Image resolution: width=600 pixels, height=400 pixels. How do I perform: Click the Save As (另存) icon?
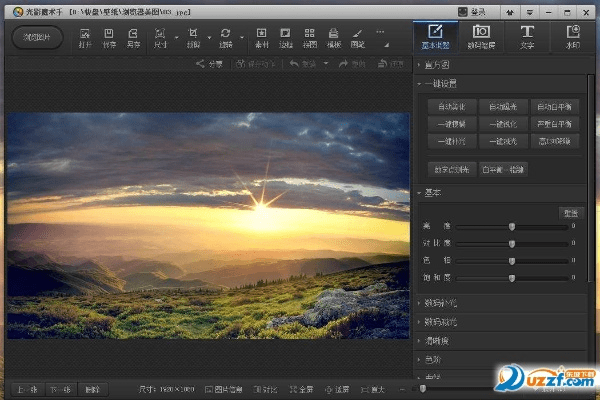[134, 37]
